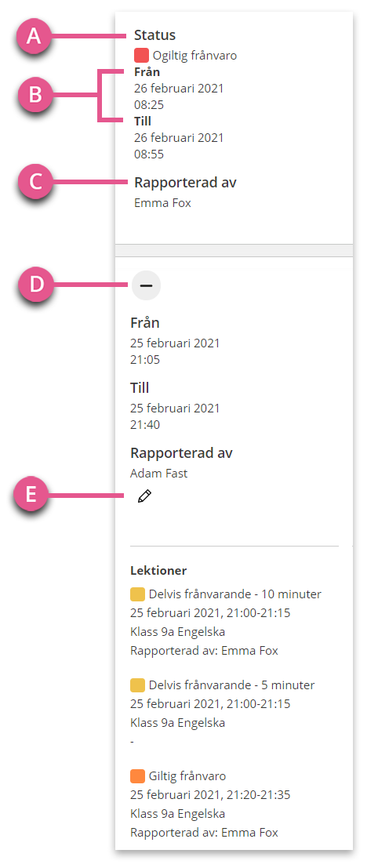Click pink marker C

tap(35, 182)
